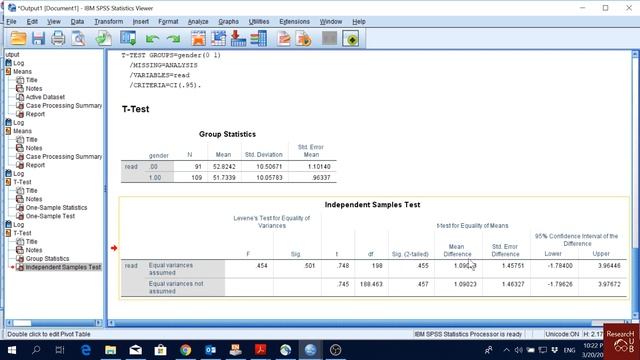Click the Group Statistics table title
Viewport: 640px width, 360px height.
[x=227, y=134]
